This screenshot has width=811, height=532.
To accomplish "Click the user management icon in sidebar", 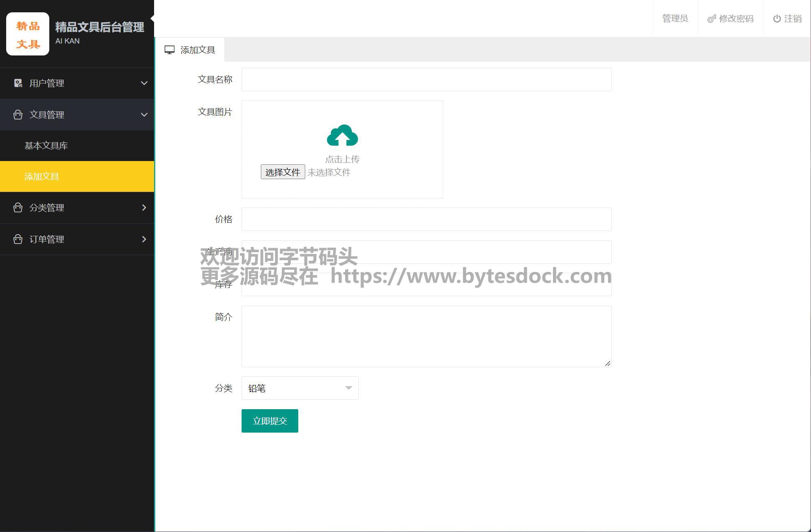I will [18, 83].
